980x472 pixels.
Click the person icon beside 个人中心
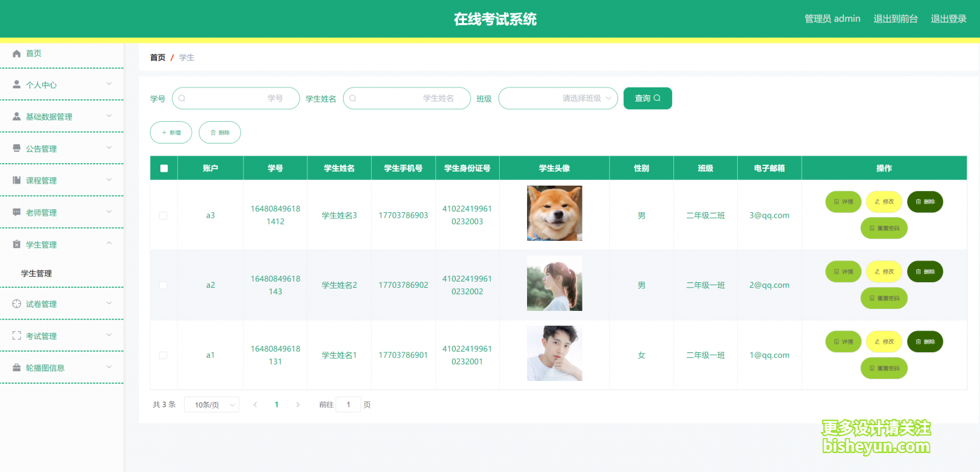pyautogui.click(x=17, y=85)
